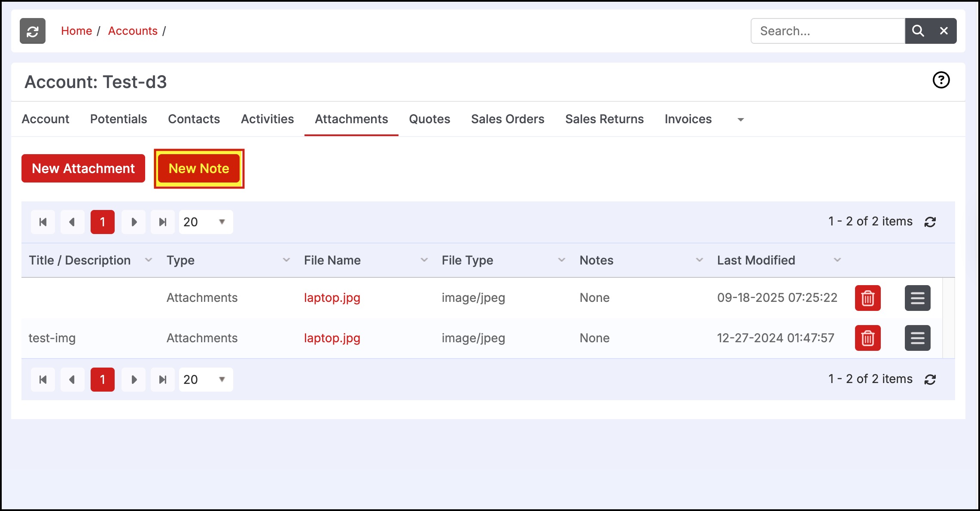Delete the first laptop.jpg attachment

tap(867, 298)
